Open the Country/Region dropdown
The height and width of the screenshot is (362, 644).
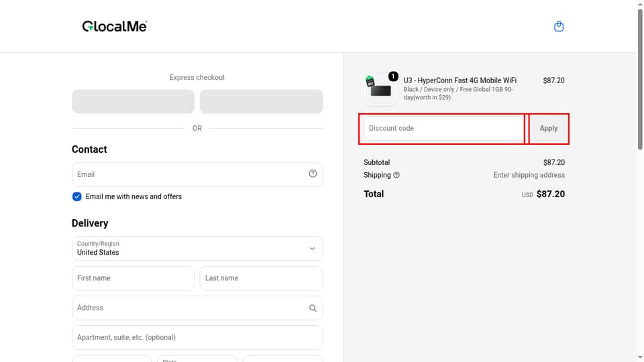pos(197,248)
